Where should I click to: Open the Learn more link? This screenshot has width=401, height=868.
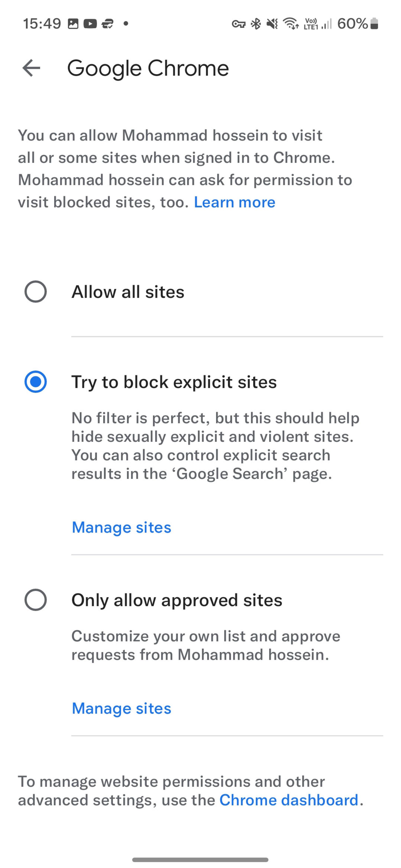coord(235,202)
